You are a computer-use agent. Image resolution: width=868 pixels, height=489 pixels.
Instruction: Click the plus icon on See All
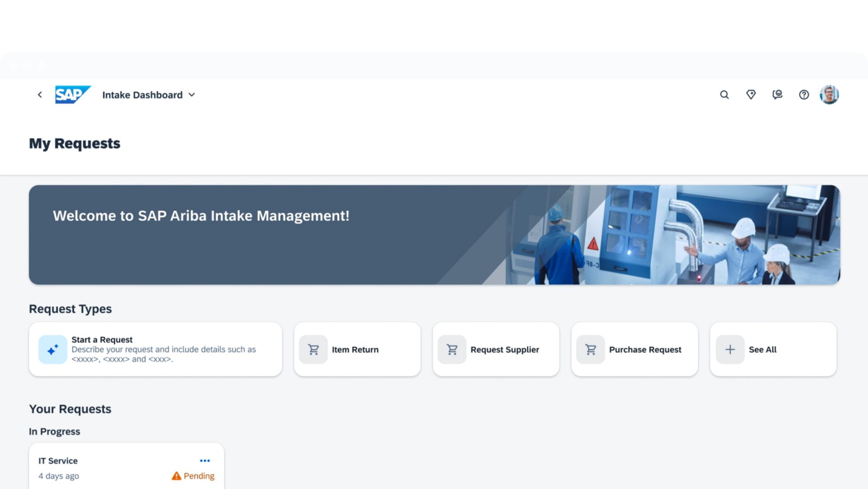click(x=730, y=349)
